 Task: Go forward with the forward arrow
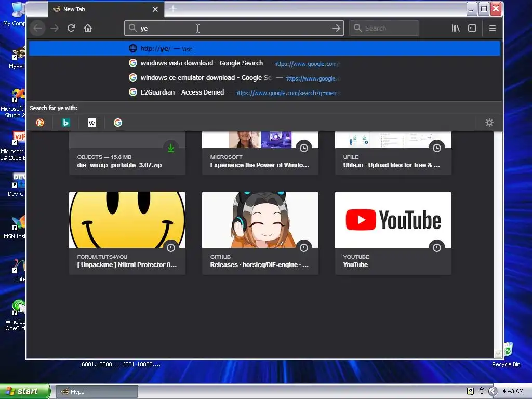[55, 28]
